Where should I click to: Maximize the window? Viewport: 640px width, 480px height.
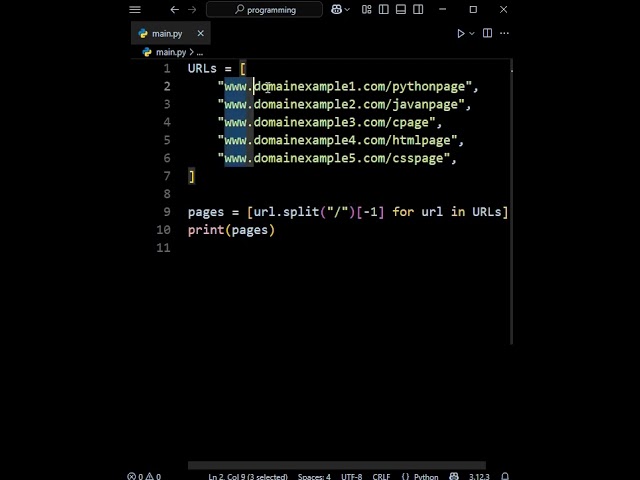coord(473,9)
